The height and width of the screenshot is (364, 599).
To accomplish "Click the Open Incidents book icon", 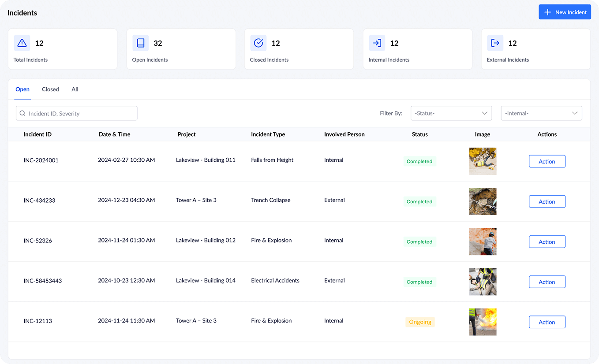I will 141,43.
